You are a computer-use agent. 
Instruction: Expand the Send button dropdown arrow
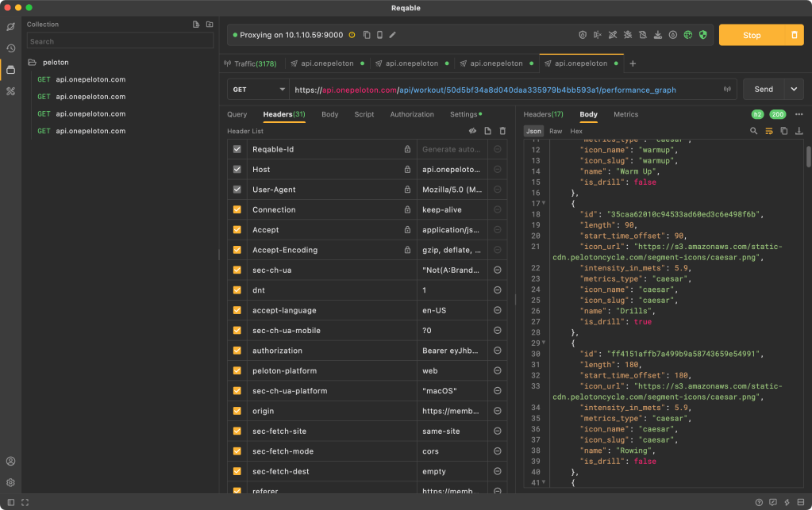pos(795,90)
